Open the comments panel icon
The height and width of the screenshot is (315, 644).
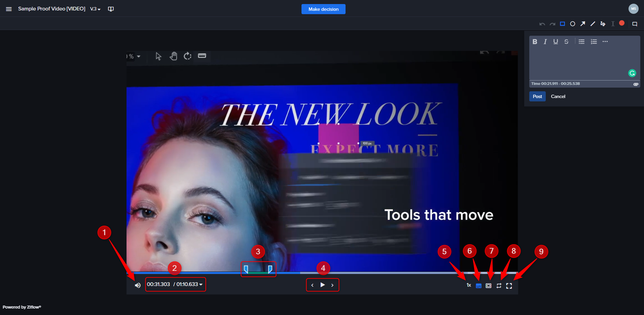(635, 24)
